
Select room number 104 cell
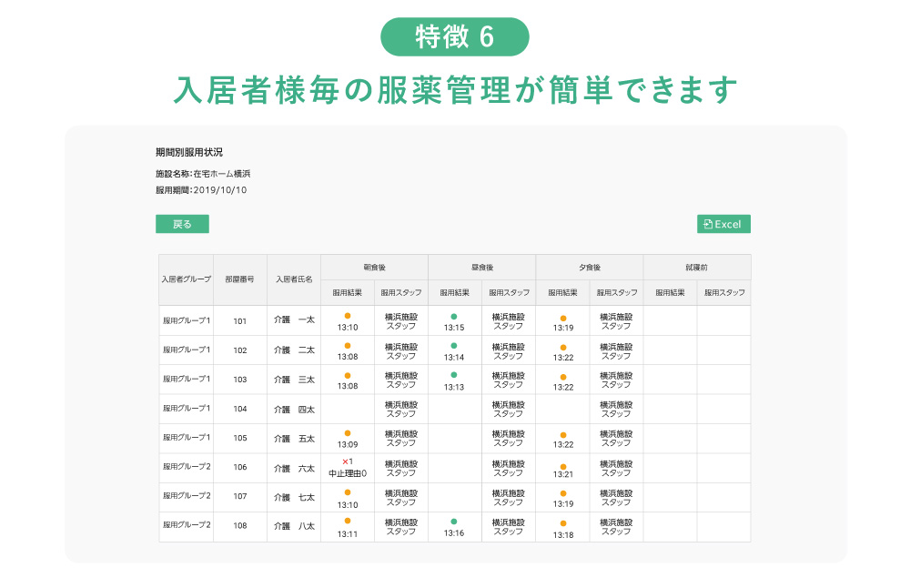click(239, 409)
